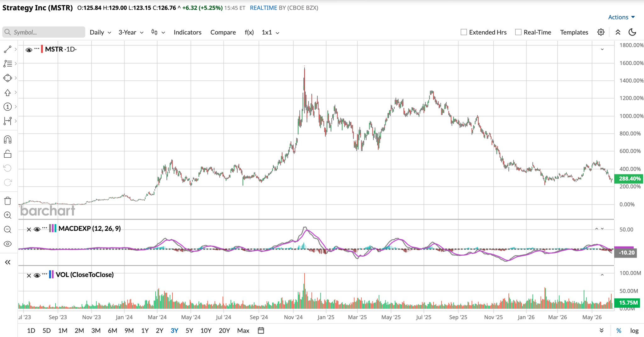This screenshot has width=644, height=337.
Task: Open the MSTR series three-dot menu
Action: pyautogui.click(x=37, y=49)
